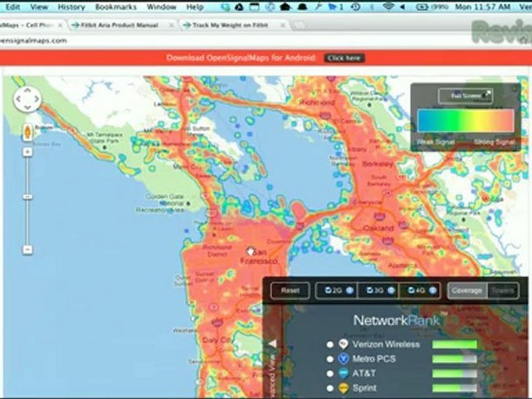Click the Bluetooth menu bar icon

[x=372, y=7]
